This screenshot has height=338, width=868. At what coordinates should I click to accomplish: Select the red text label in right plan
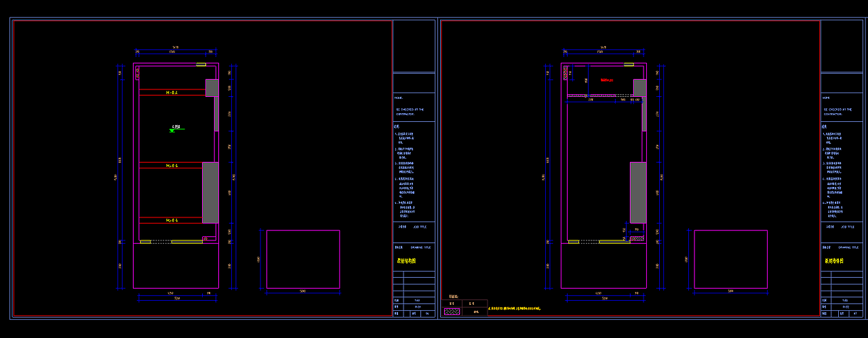(606, 80)
